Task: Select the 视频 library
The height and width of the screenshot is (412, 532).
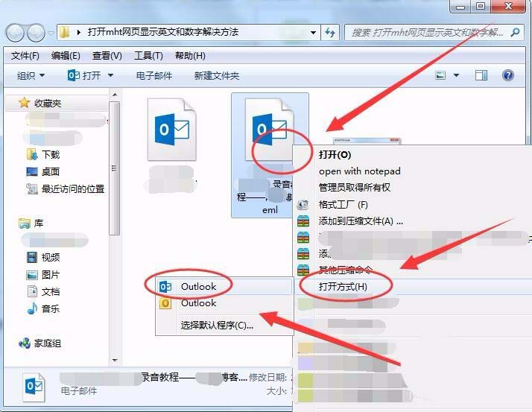Action: (51, 257)
